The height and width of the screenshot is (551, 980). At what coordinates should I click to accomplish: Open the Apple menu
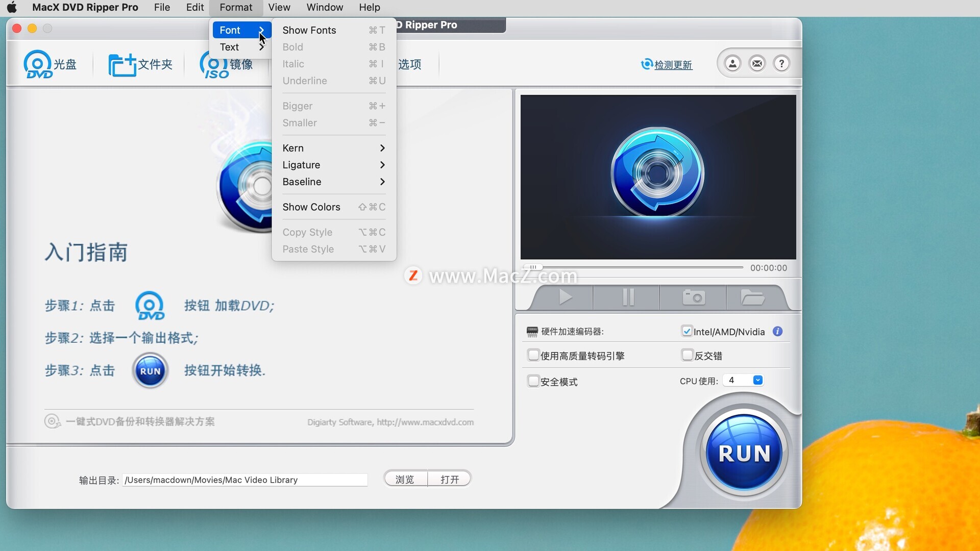11,7
